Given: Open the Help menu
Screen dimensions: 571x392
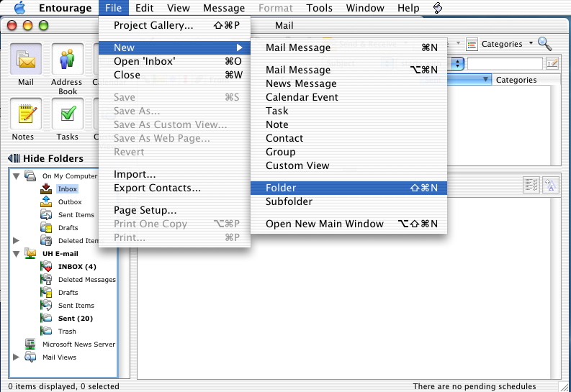Looking at the screenshot, I should (x=408, y=8).
